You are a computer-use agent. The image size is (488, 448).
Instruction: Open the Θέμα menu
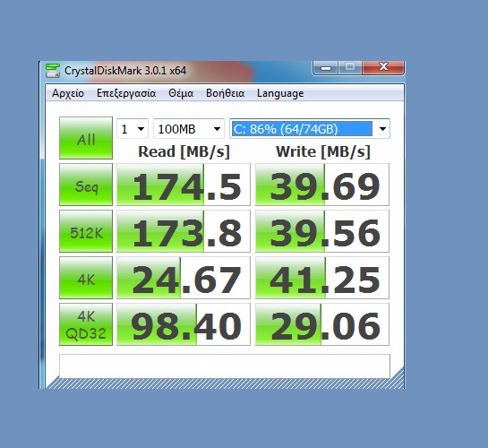click(x=181, y=93)
